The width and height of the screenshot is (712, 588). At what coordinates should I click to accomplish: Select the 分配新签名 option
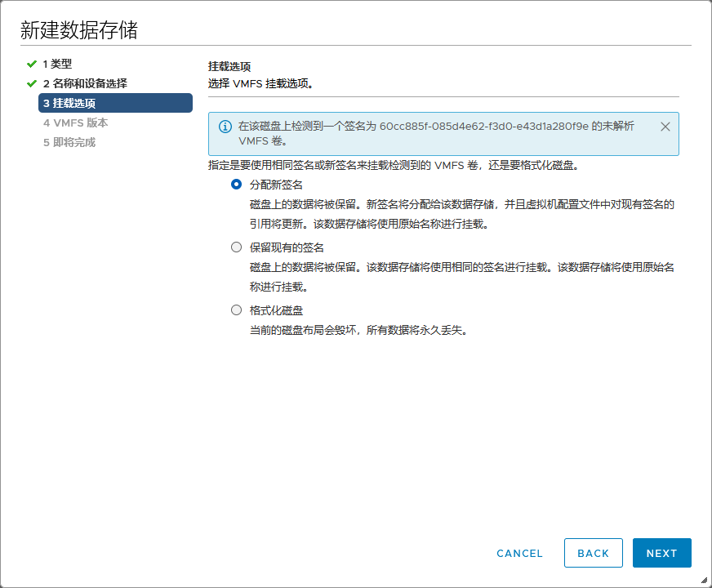click(236, 185)
